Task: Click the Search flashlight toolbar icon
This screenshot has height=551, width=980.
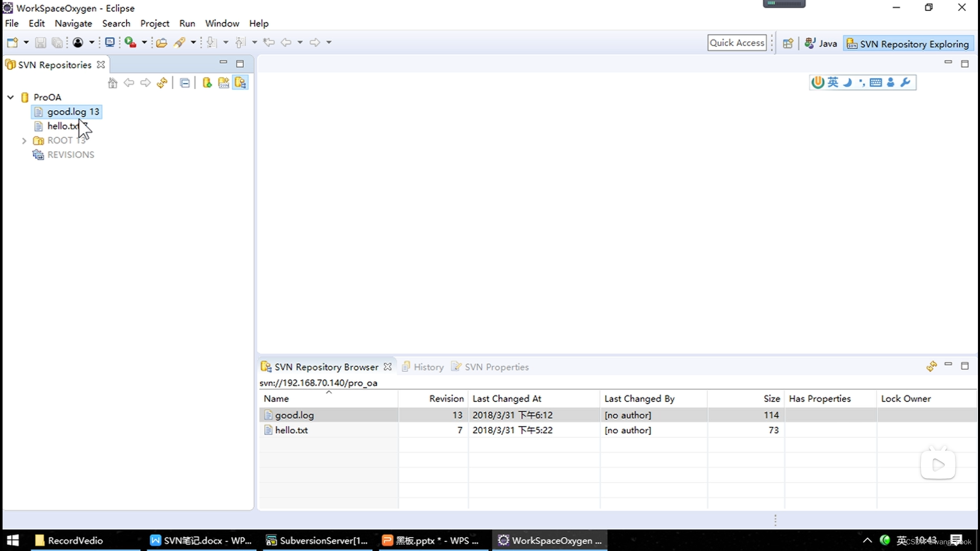Action: point(179,42)
